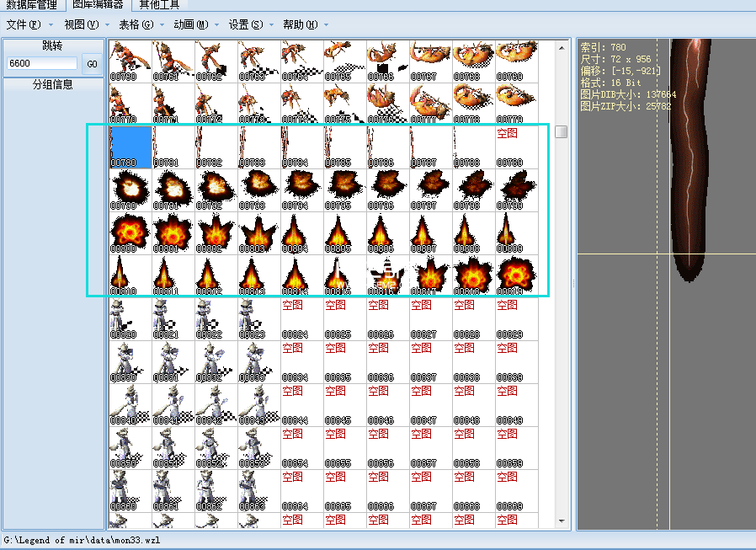
Task: Expand the 设置(S) menu dropdown arrow
Action: (271, 25)
